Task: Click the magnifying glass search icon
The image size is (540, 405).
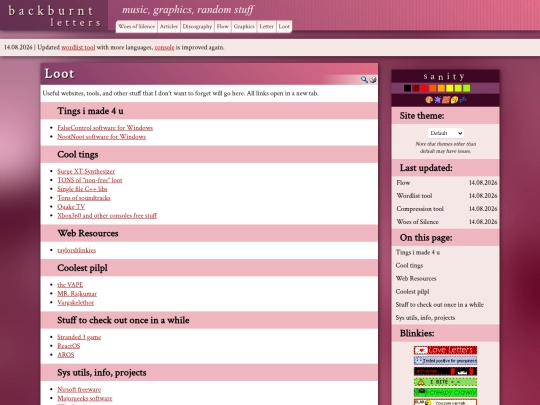Action: tap(364, 80)
